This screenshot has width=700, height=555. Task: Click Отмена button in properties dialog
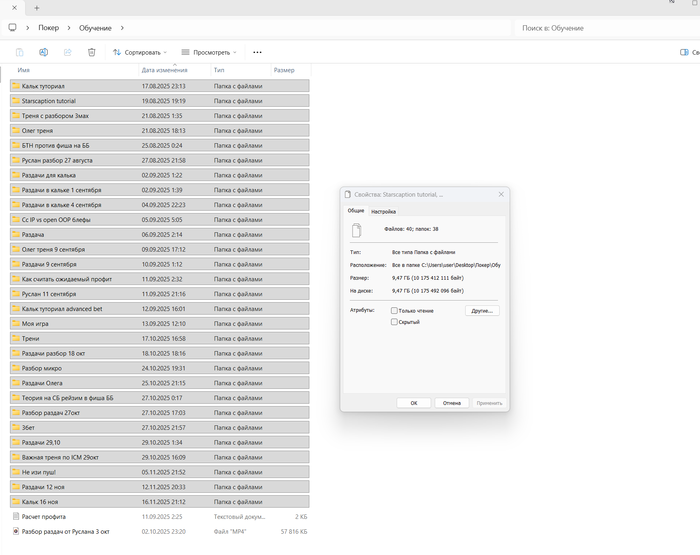[451, 403]
